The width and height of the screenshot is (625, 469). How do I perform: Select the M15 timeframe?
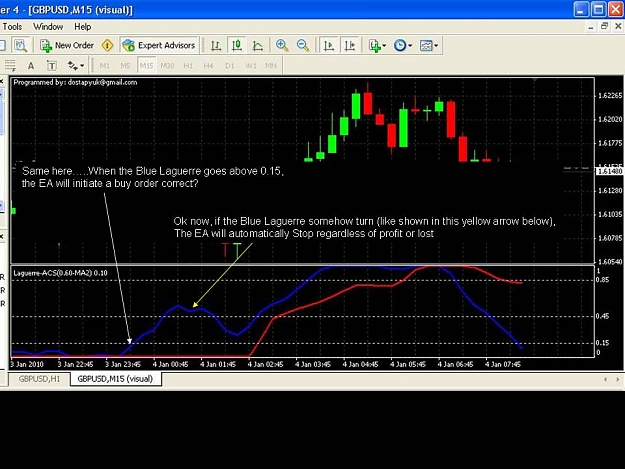point(146,66)
